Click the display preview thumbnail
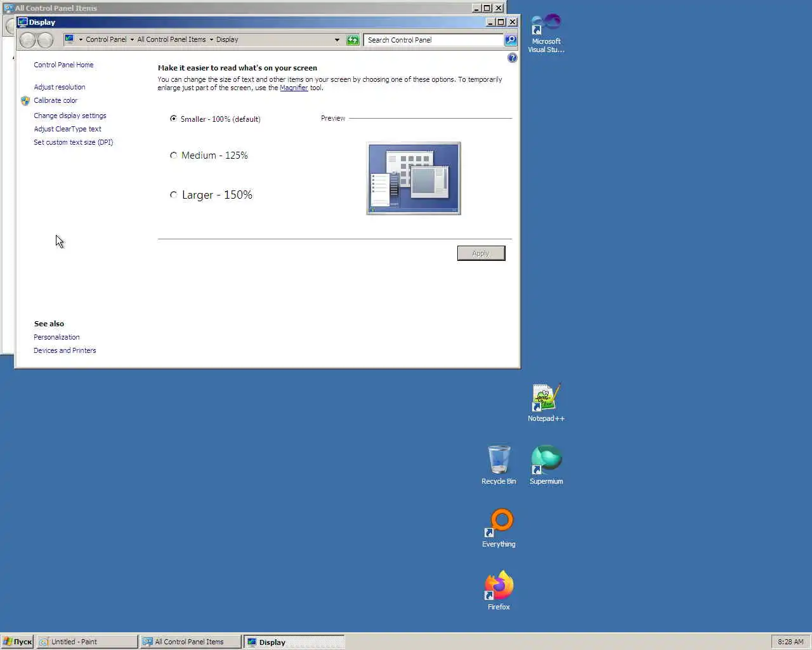The width and height of the screenshot is (812, 650). 414,178
